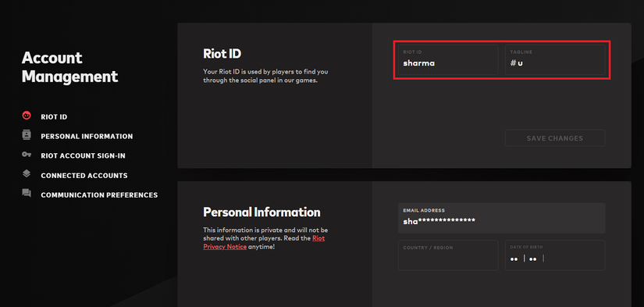Viewport: 644px width, 307px height.
Task: Click the Riot ID field containing sharma
Action: click(448, 59)
